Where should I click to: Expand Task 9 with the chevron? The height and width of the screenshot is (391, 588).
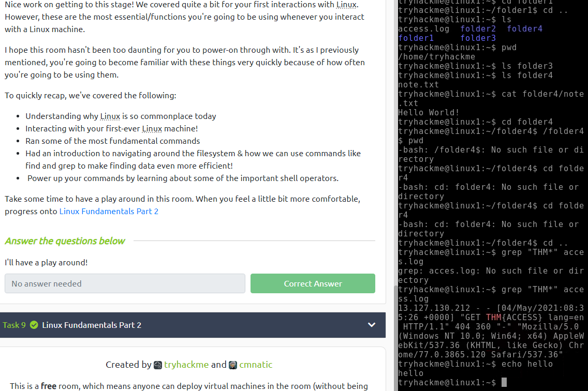coord(371,325)
